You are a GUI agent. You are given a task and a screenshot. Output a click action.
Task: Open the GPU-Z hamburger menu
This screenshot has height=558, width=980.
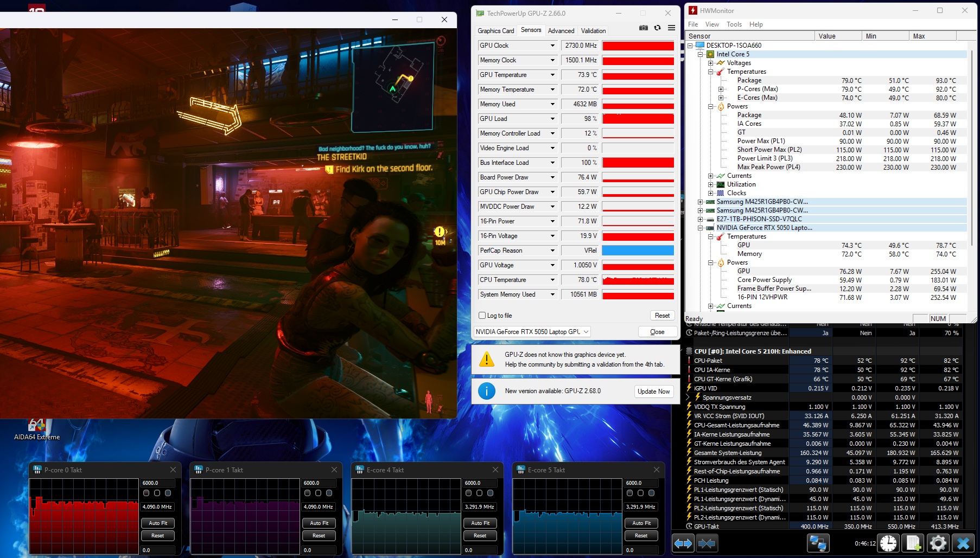(672, 28)
